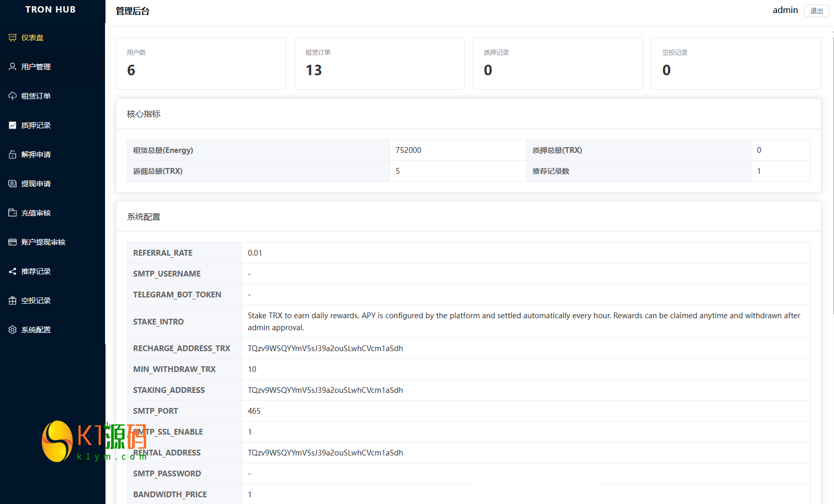Click the TELEGRAM_BOT_TOKEN label

177,294
